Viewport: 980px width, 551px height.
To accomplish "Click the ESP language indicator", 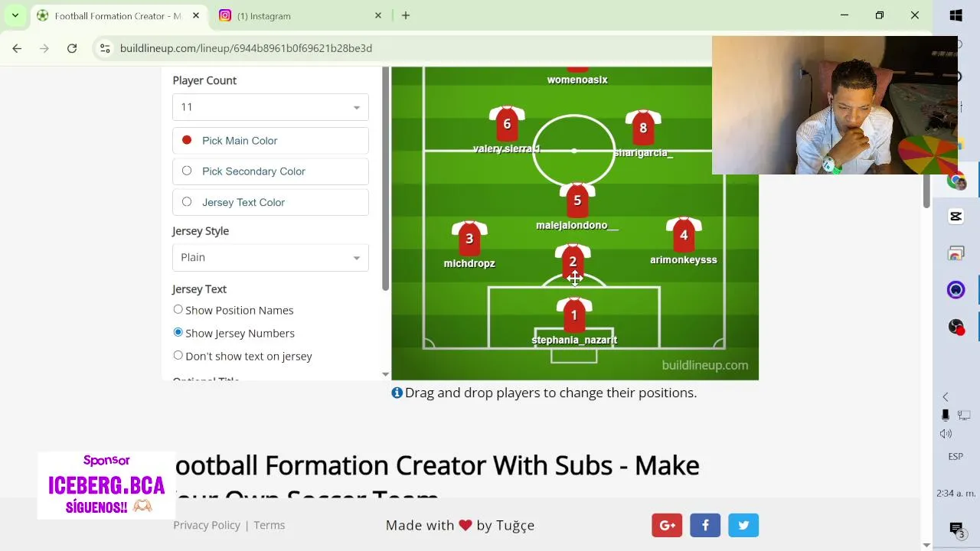I will [x=955, y=456].
